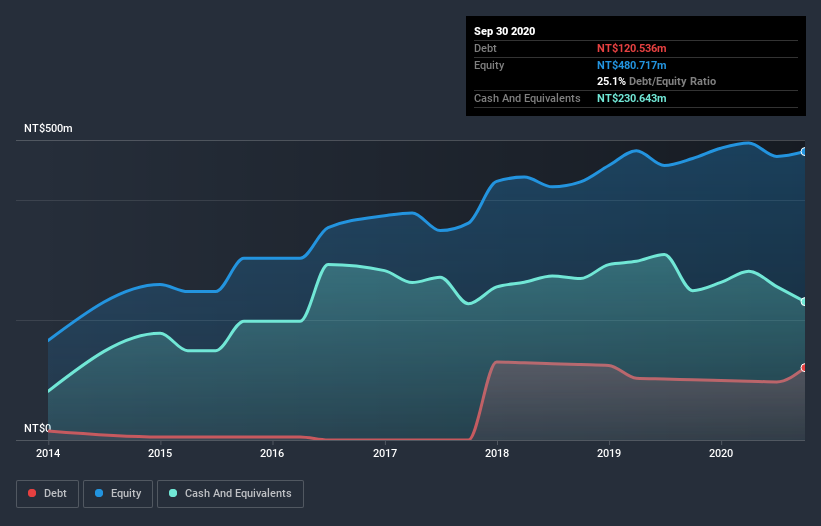Click the NT$230.643m cash value
Image resolution: width=821 pixels, height=526 pixels.
tap(631, 98)
